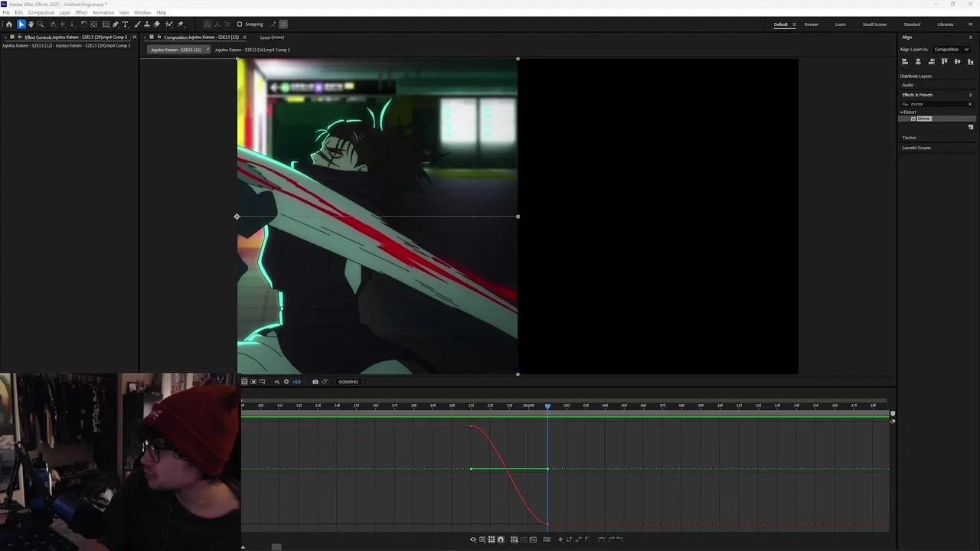The width and height of the screenshot is (980, 551).
Task: Collapse the Distort effects category
Action: click(902, 112)
